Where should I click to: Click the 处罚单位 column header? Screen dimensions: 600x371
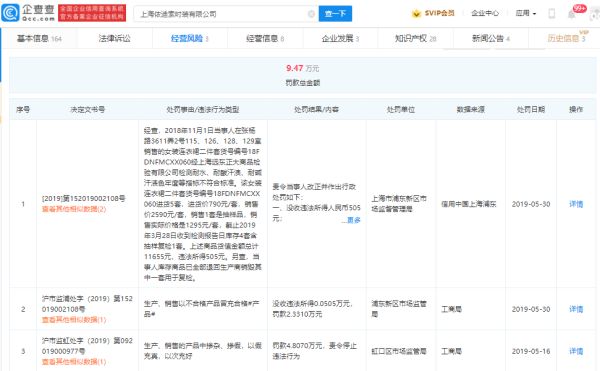[401, 109]
